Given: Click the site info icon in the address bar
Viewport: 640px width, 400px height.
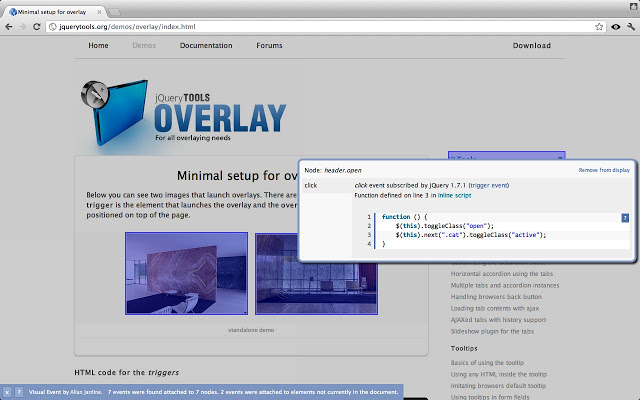Looking at the screenshot, I should tap(52, 27).
